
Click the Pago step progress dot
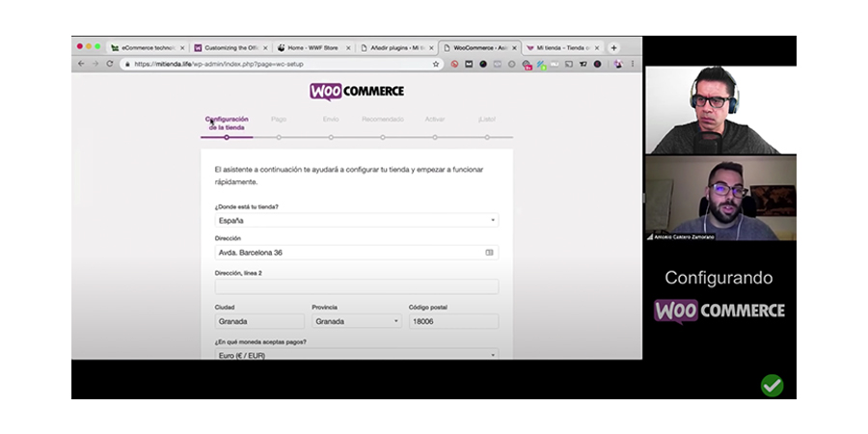279,137
